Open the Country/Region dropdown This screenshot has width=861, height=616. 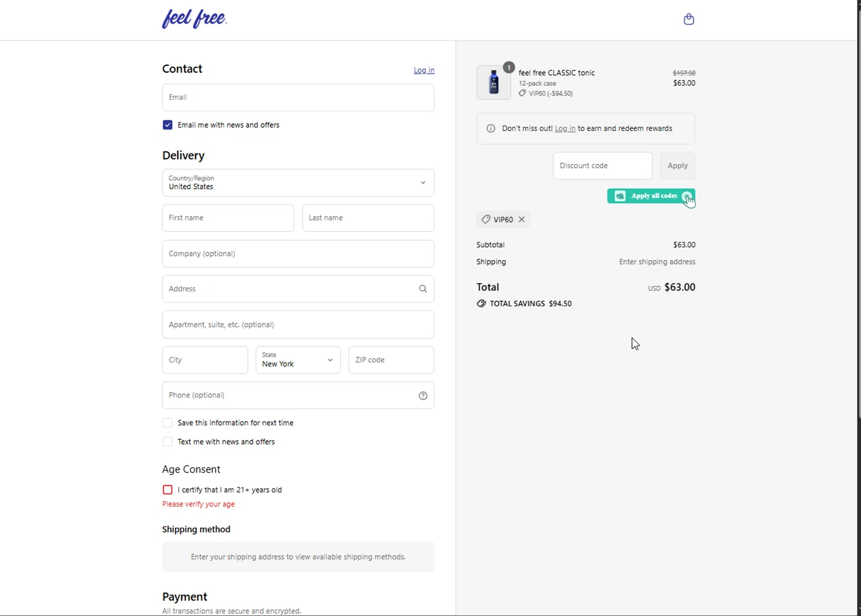pos(298,183)
